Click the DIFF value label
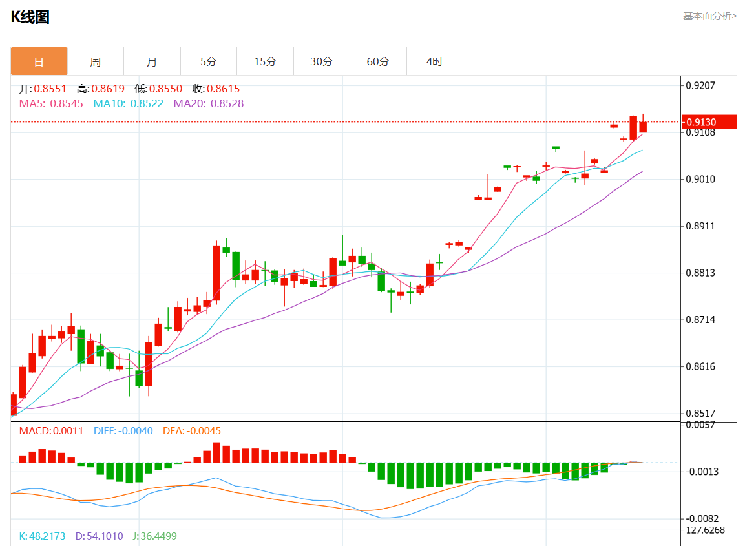This screenshot has height=546, width=756. pos(123,431)
